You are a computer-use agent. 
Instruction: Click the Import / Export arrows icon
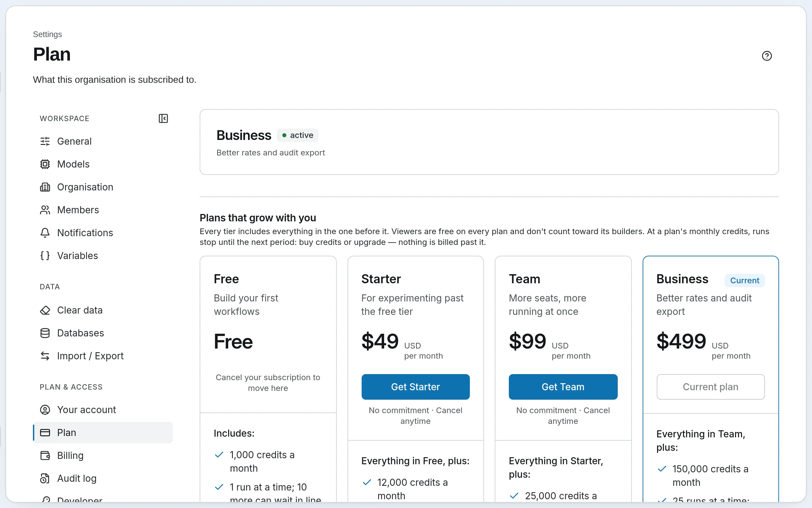[45, 356]
